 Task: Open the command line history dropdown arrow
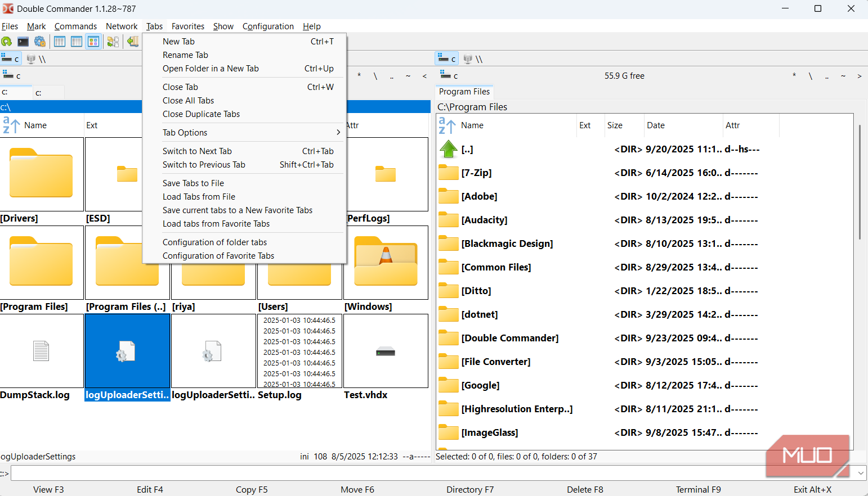pos(861,474)
